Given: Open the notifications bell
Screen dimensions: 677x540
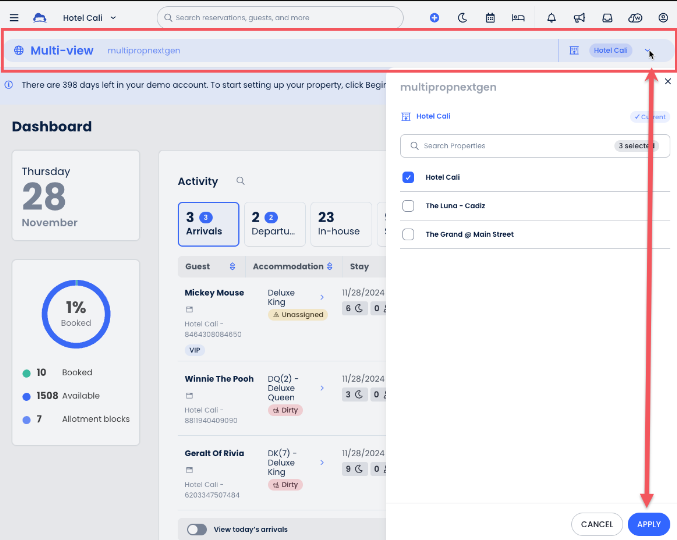Looking at the screenshot, I should (x=552, y=18).
